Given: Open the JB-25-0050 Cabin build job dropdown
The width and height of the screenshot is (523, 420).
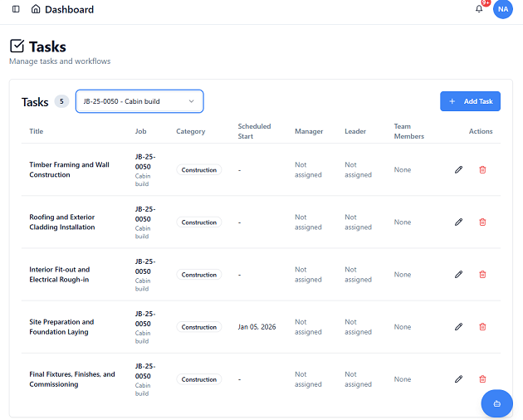Looking at the screenshot, I should click(139, 101).
